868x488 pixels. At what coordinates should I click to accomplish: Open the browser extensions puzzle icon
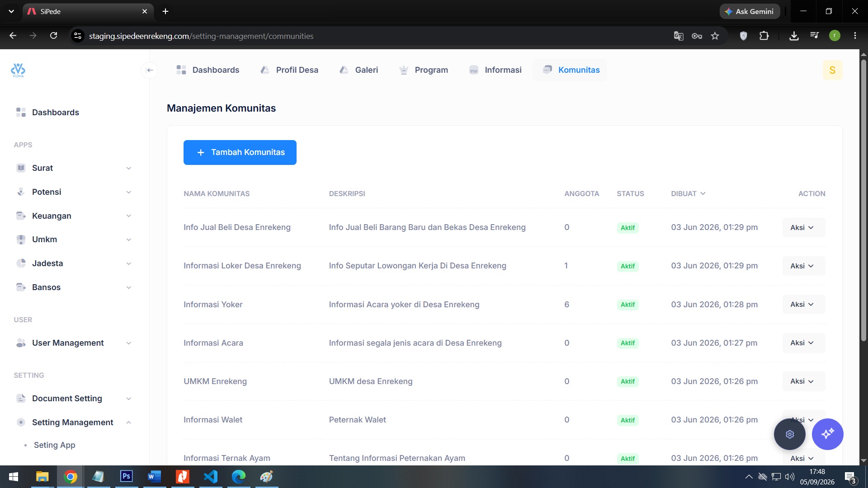click(x=764, y=36)
